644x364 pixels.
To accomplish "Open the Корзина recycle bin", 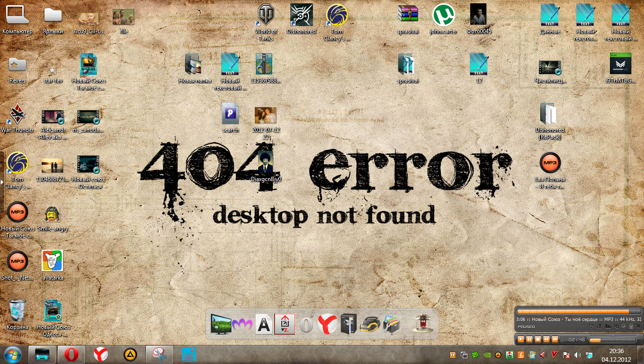I will 18,315.
